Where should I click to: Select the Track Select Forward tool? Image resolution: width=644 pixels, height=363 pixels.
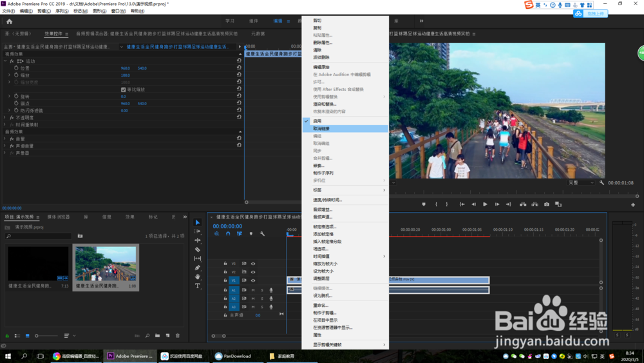[x=198, y=231]
